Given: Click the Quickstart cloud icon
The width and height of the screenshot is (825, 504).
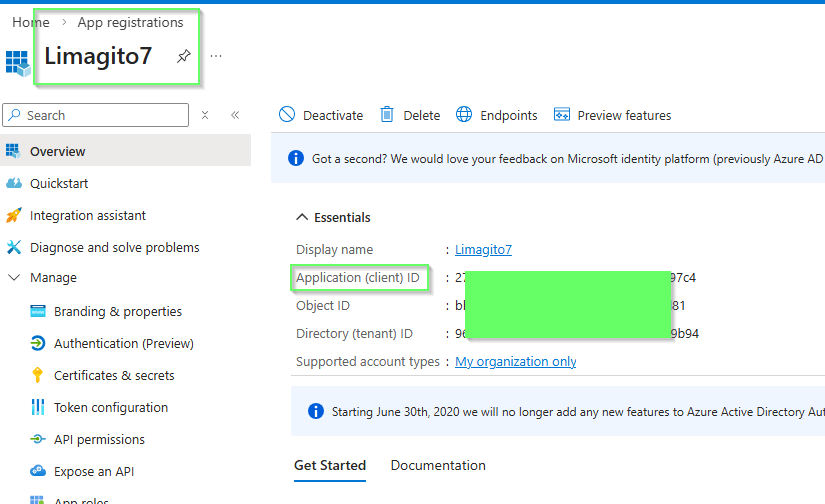Looking at the screenshot, I should [14, 183].
